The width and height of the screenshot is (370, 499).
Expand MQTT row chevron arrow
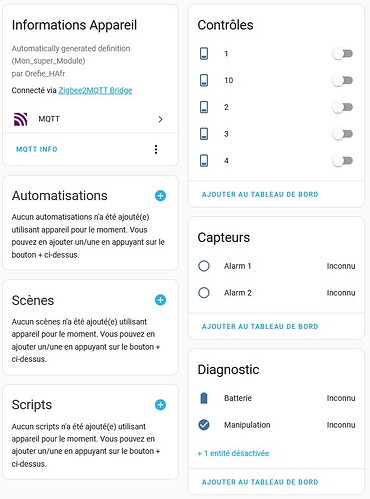[160, 119]
